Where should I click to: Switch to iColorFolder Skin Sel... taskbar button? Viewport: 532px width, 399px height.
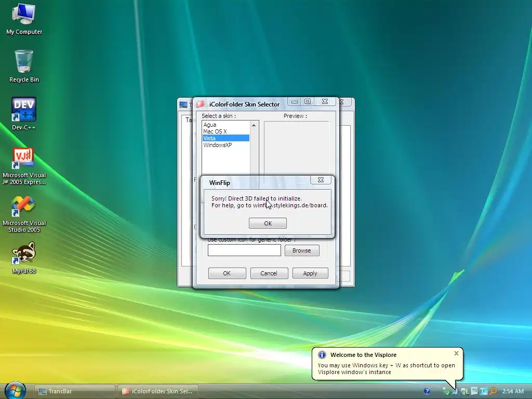tap(158, 391)
